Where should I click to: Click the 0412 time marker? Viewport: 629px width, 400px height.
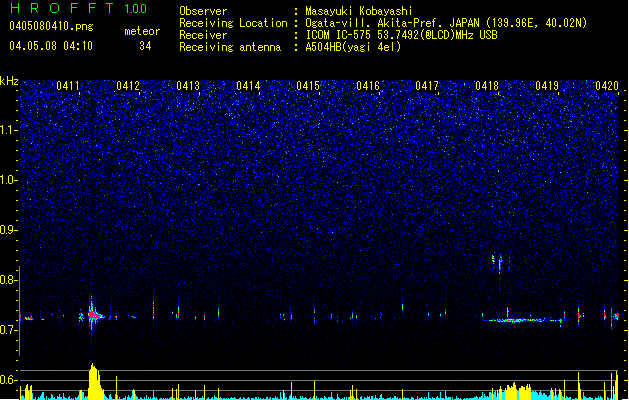(x=128, y=86)
